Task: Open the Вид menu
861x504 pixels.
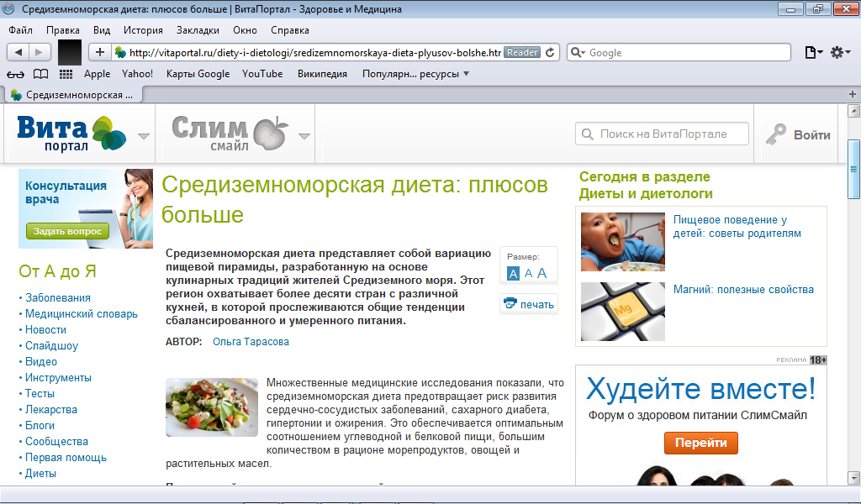Action: tap(102, 30)
